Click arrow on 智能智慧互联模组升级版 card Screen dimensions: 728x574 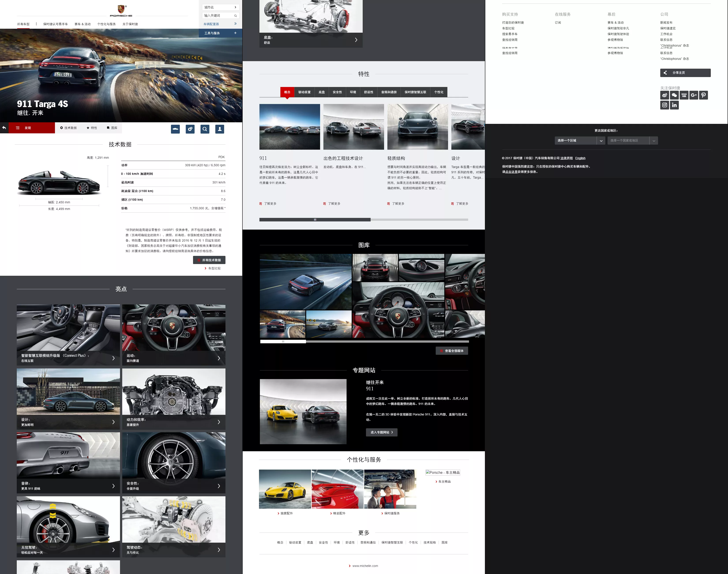(113, 358)
